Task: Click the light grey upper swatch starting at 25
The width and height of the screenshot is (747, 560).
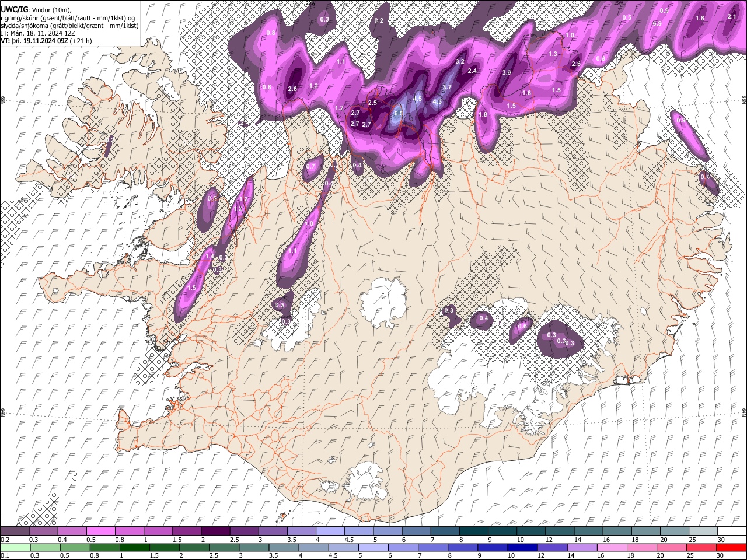Action: pos(703,531)
